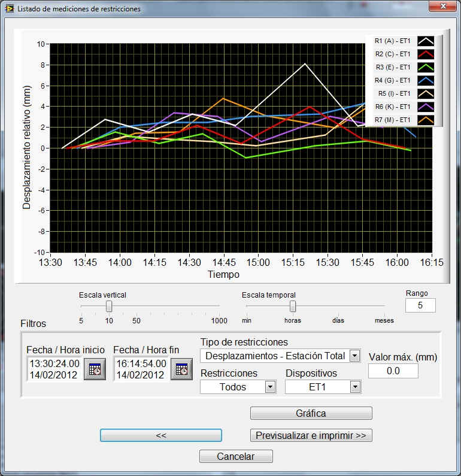This screenshot has width=461, height=476.
Task: Click R3 (E) - ET1 green legend swatch
Action: pos(426,68)
